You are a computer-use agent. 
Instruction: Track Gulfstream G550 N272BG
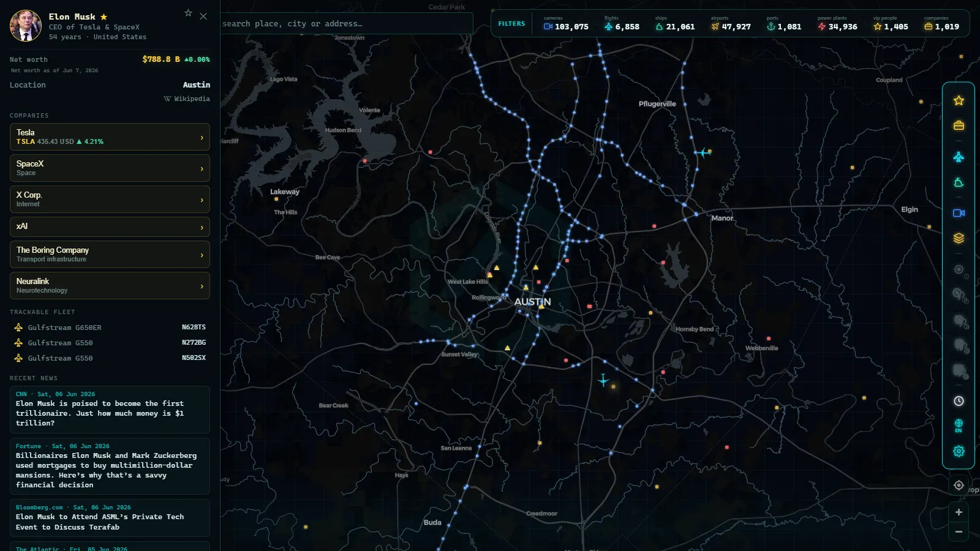click(110, 343)
